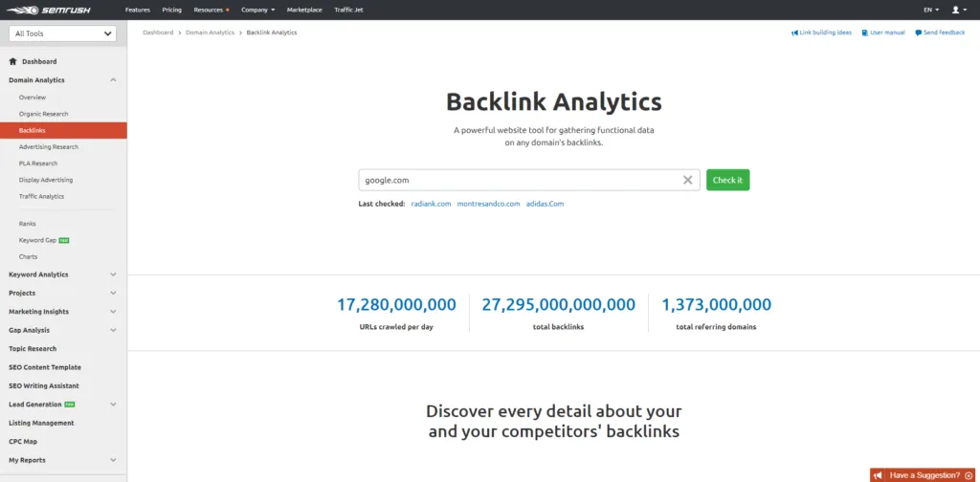
Task: Go to Organic Research in sidebar
Action: click(x=44, y=114)
